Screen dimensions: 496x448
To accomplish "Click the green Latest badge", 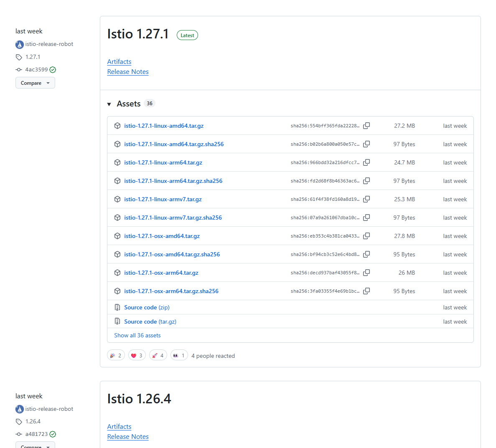I will coord(187,35).
